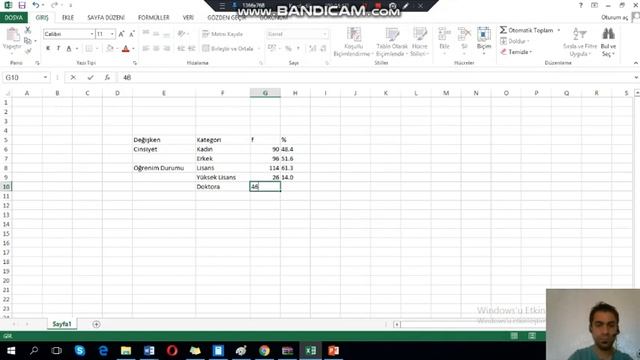
Task: Select the cell containing Doktora
Action: pyautogui.click(x=223, y=187)
